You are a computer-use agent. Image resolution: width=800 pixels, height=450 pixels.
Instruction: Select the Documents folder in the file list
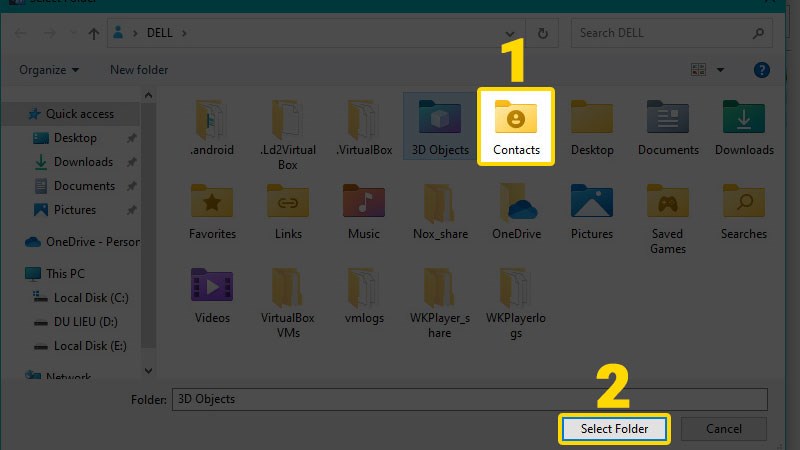click(668, 128)
